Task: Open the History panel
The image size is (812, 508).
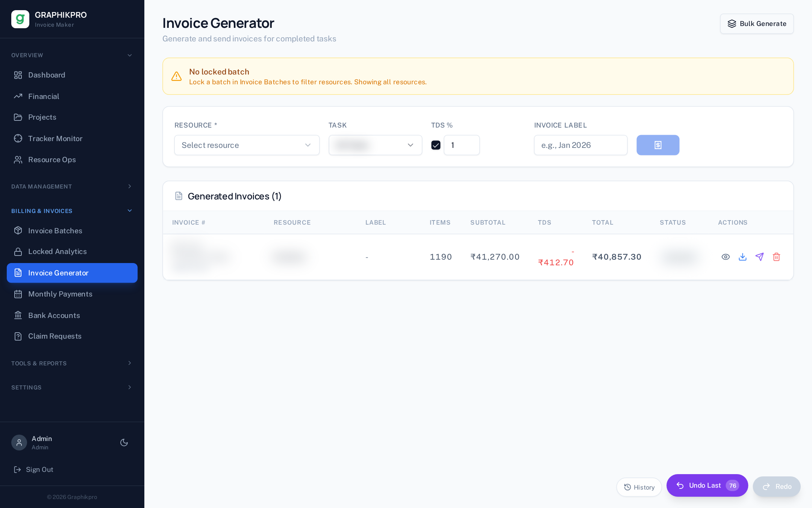Action: click(639, 487)
